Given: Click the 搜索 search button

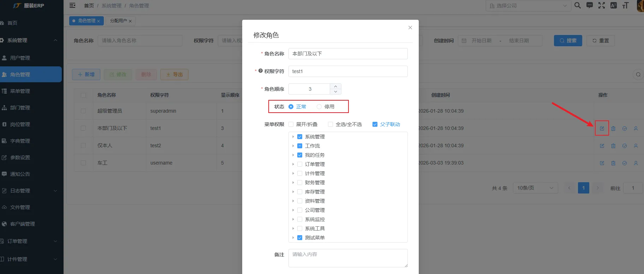Looking at the screenshot, I should coord(568,41).
